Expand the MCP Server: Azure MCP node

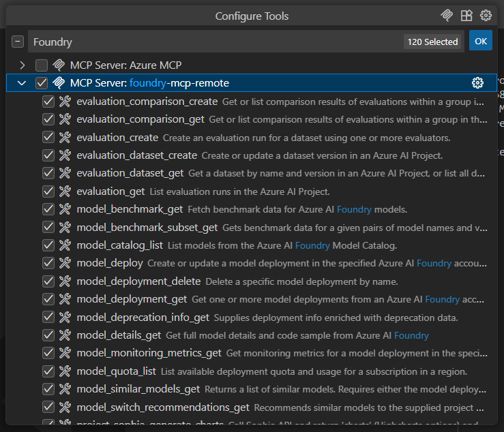pyautogui.click(x=23, y=65)
